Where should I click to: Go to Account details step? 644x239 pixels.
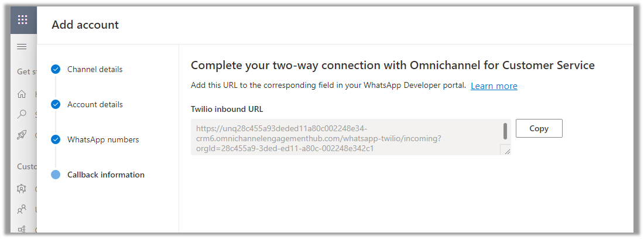95,104
